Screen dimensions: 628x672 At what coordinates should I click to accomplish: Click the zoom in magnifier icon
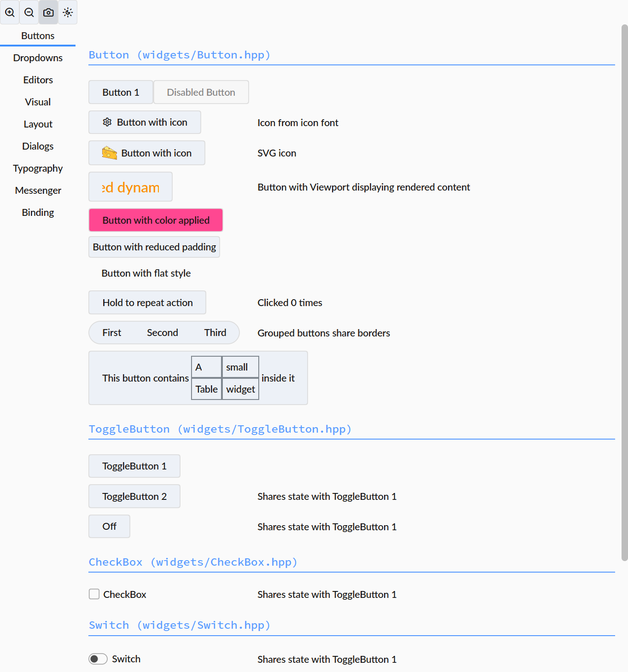pos(10,12)
